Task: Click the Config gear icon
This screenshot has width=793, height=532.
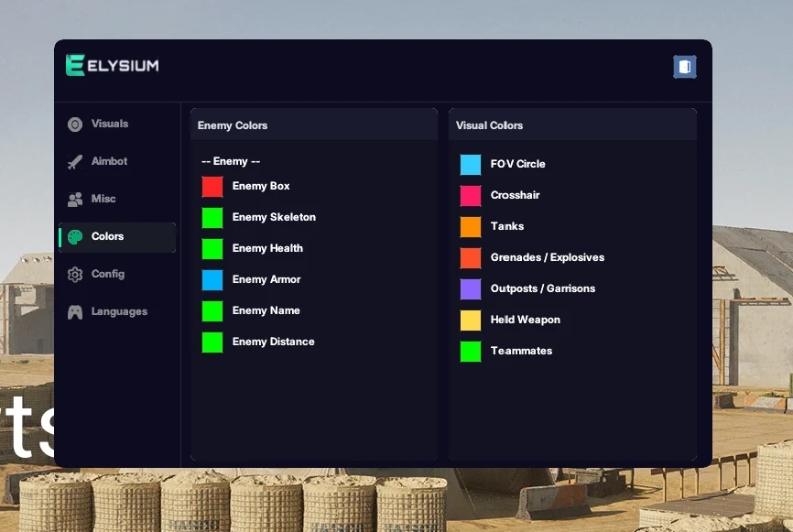Action: 75,274
